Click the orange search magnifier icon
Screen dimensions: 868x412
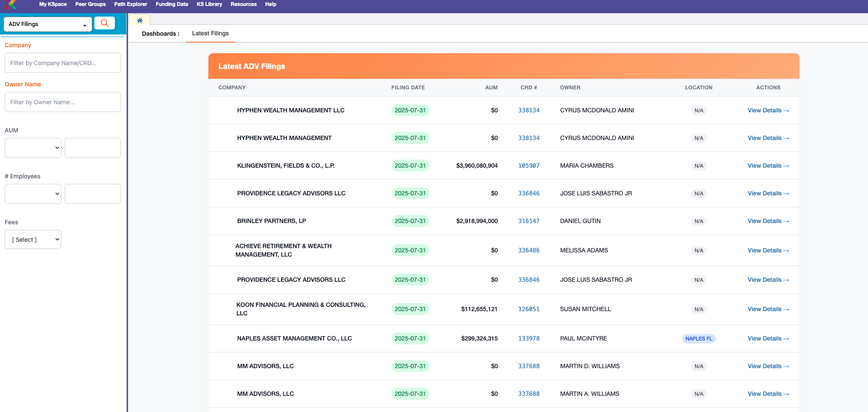pyautogui.click(x=104, y=23)
